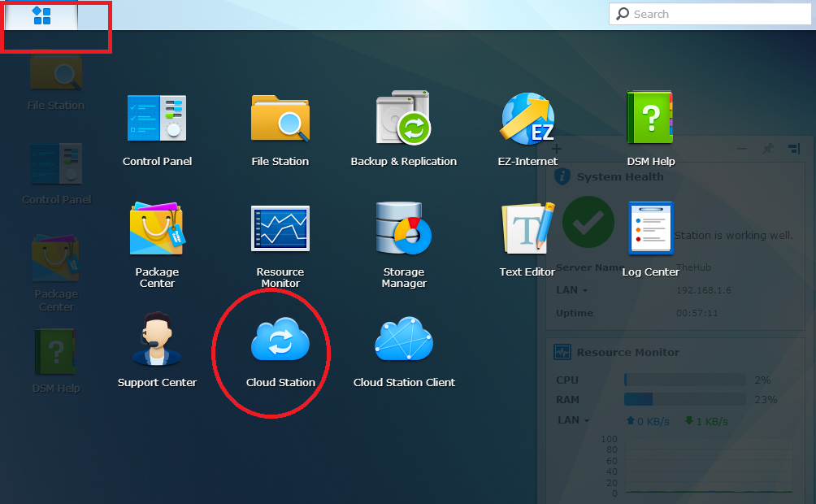Click the System Health info shield icon
This screenshot has width=816, height=504.
(562, 176)
